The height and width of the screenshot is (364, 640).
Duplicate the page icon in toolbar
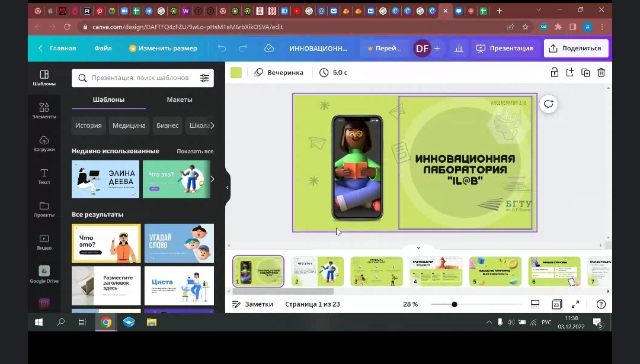[x=585, y=73]
